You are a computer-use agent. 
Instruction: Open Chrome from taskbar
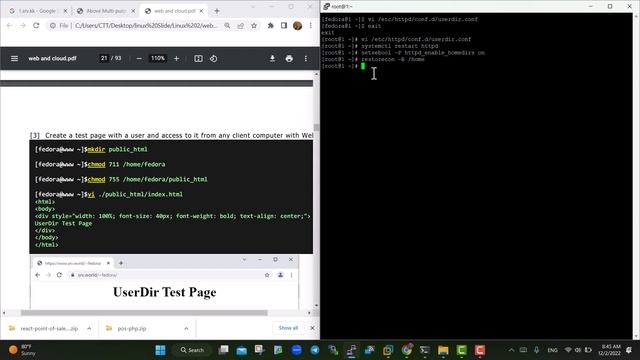(407, 350)
